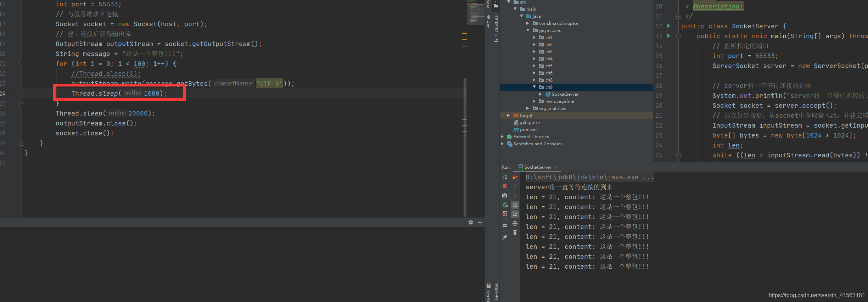Click the ServerSocket server declaration line
This screenshot has height=302, width=868.
pyautogui.click(x=790, y=66)
